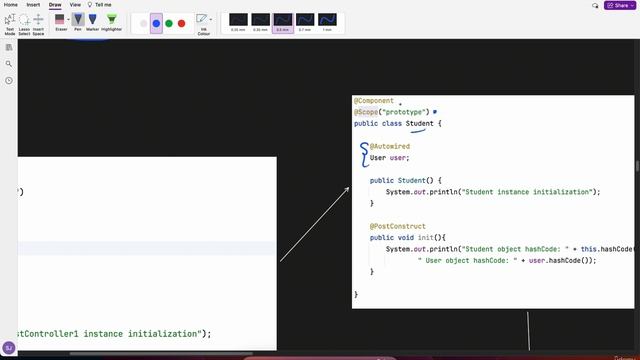Screen dimensions: 640x360
Task: Expand the Ink Colour dropdown arrow
Action: (211, 20)
